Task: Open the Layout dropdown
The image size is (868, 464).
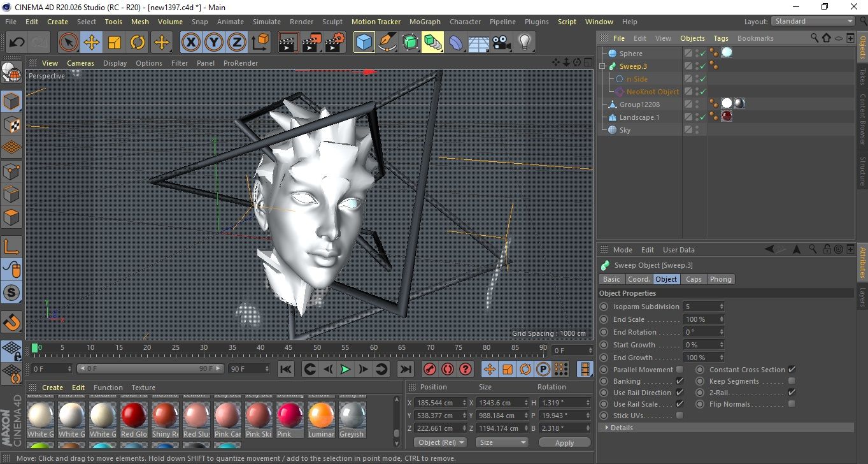Action: (x=813, y=21)
